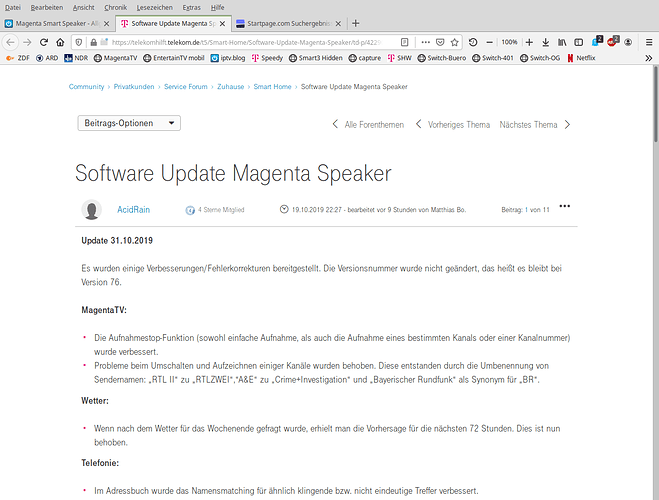
Task: Go to Privatkunden breadcrumb
Action: (134, 87)
